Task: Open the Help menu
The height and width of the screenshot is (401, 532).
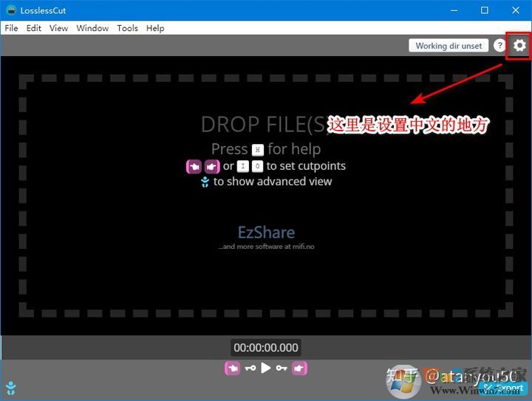Action: 155,28
